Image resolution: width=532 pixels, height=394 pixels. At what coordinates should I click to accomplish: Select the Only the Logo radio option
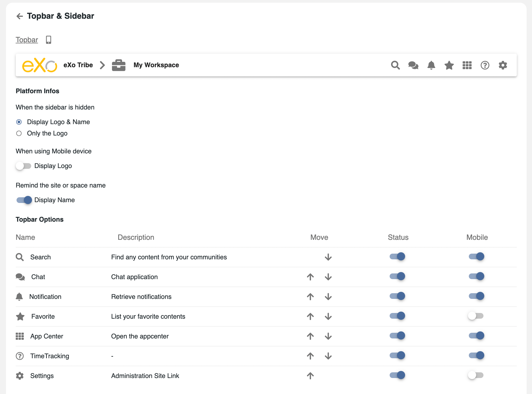pyautogui.click(x=19, y=133)
